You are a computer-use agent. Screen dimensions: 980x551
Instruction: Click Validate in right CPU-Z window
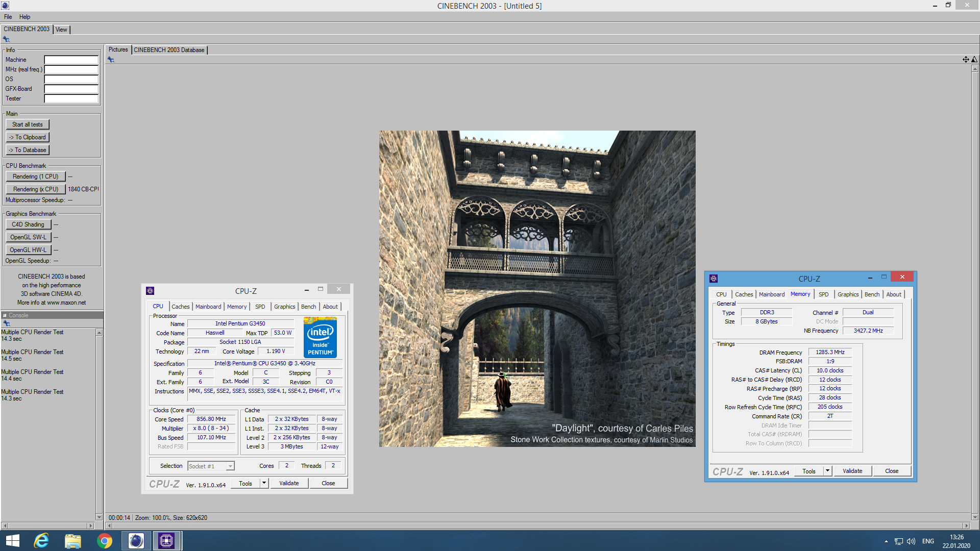coord(852,471)
